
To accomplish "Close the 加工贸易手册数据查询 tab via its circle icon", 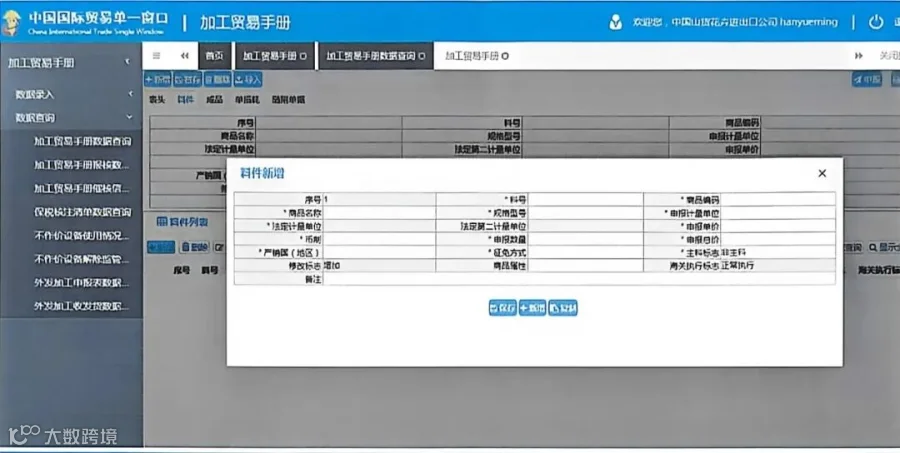I will (x=422, y=56).
